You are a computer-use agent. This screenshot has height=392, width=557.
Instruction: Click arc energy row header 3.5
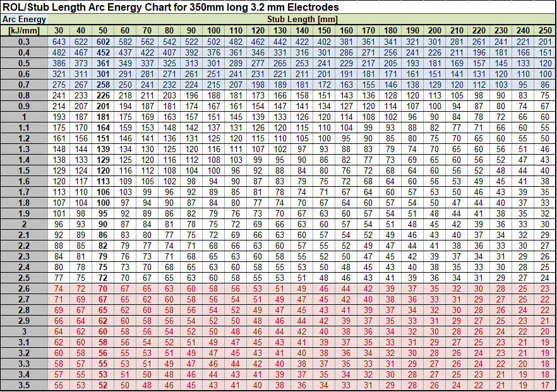point(24,385)
